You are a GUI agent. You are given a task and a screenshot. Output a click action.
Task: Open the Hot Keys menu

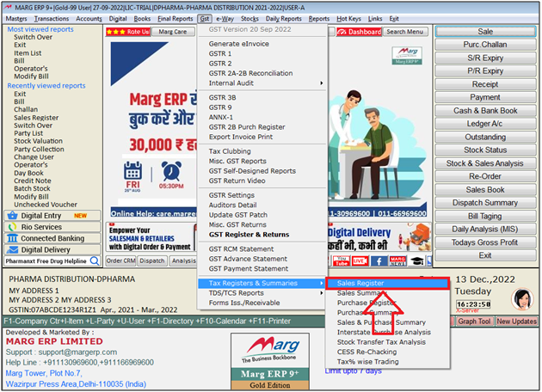coord(348,19)
